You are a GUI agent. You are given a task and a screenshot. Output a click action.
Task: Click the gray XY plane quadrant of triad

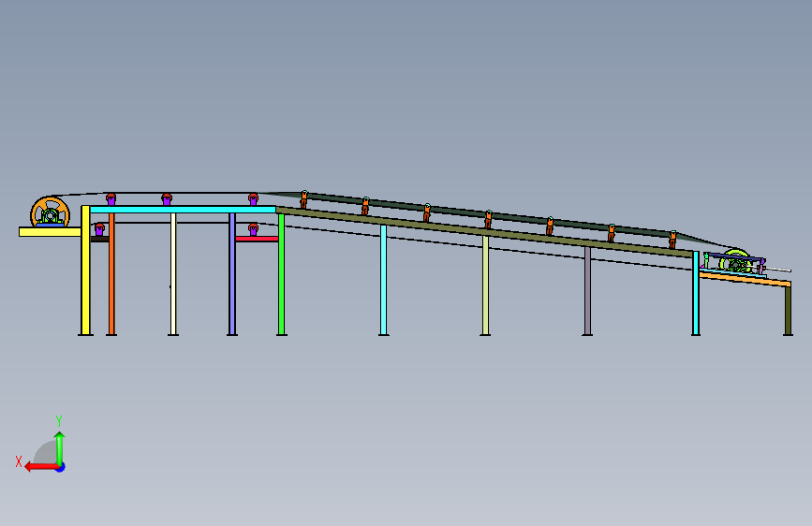coord(46,452)
